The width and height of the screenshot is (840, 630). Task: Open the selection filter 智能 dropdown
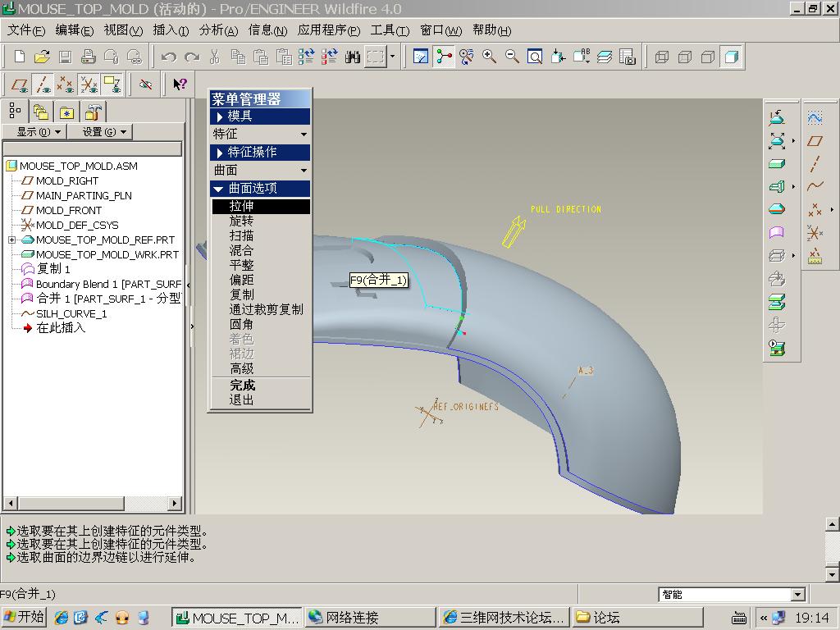point(797,594)
